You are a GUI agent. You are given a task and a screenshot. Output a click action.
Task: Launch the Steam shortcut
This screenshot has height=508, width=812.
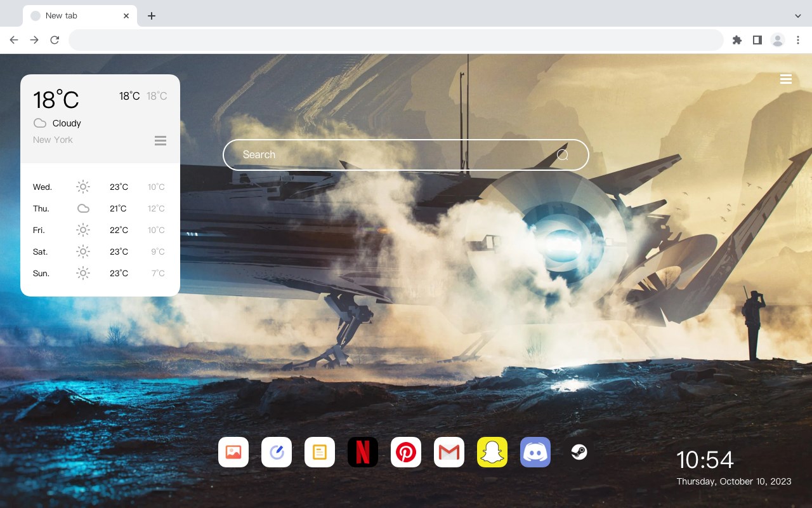579,452
